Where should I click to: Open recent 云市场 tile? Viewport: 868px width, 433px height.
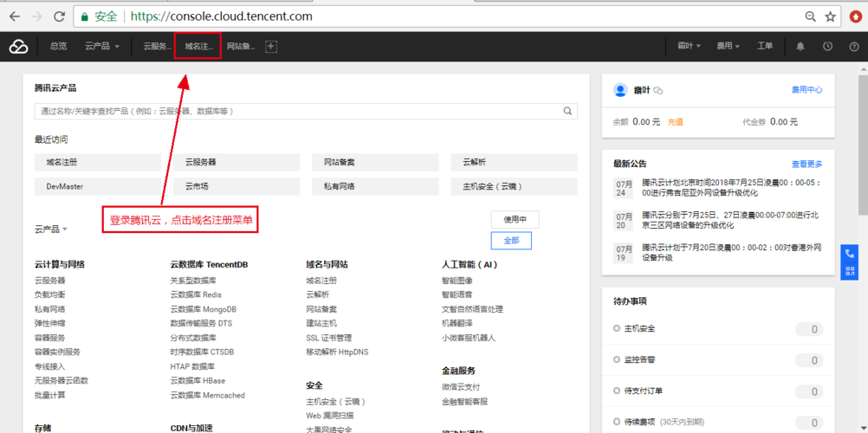tap(236, 186)
